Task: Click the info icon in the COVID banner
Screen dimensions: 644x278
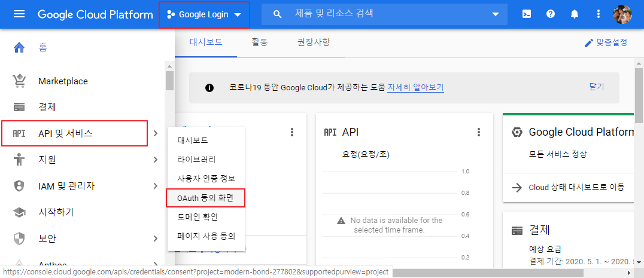Action: tap(209, 88)
